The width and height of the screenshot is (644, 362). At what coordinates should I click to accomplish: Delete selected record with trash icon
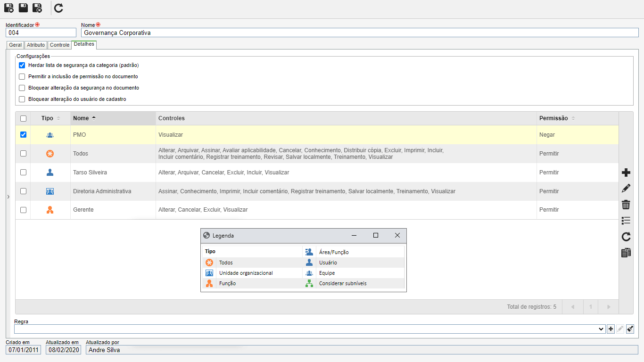(x=626, y=205)
